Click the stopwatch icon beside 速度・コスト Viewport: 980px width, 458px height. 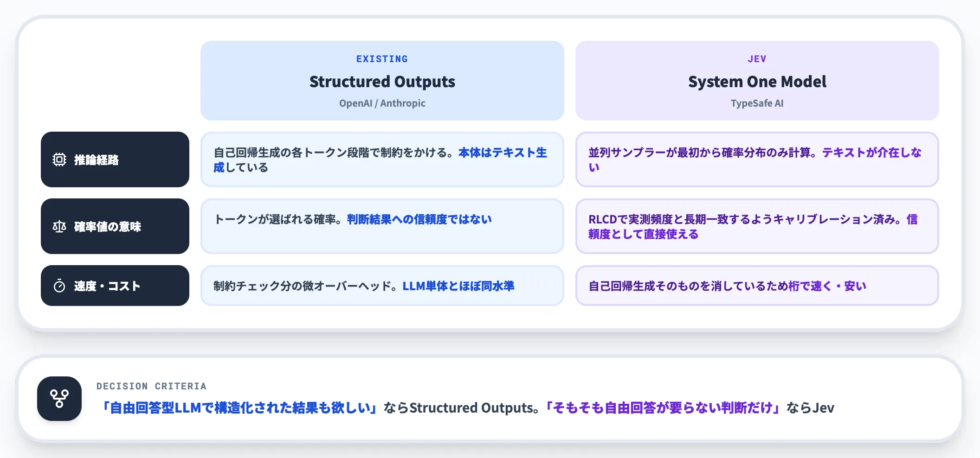59,286
